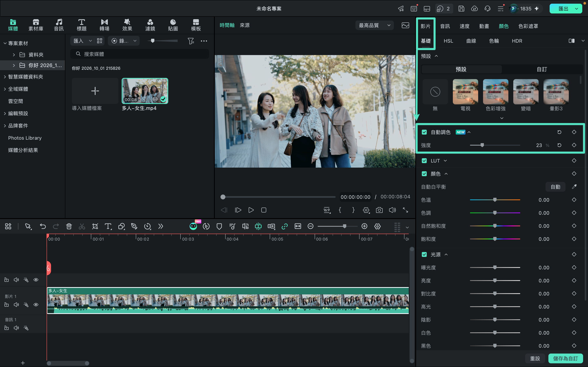Open the 色彩遮罩 tab
This screenshot has height=367, width=588.
coord(528,26)
